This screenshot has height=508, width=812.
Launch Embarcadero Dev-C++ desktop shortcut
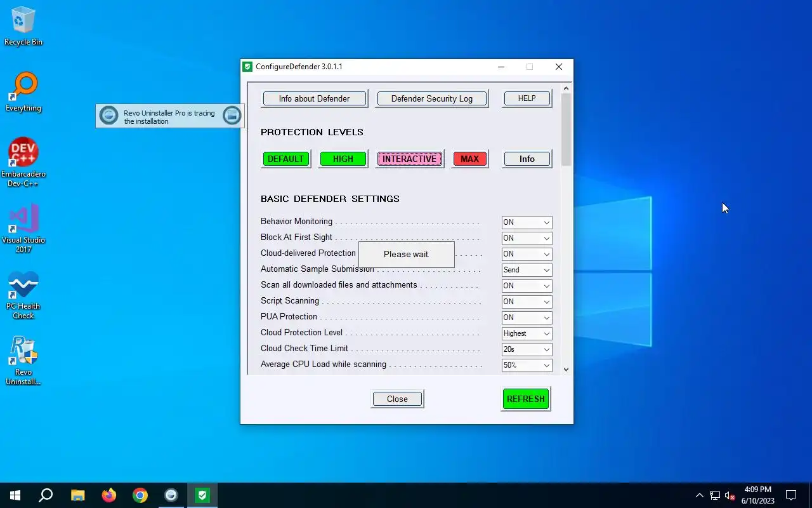coord(23,163)
